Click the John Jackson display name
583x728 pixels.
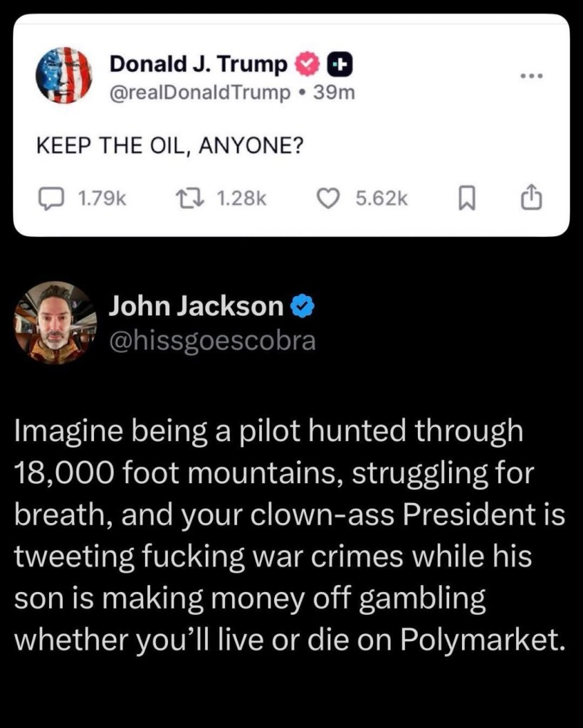[x=196, y=306]
